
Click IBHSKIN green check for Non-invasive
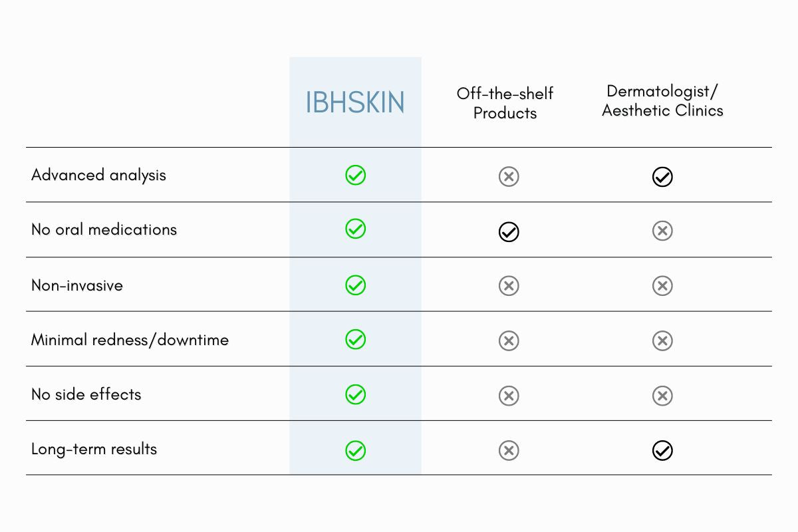[x=356, y=285]
